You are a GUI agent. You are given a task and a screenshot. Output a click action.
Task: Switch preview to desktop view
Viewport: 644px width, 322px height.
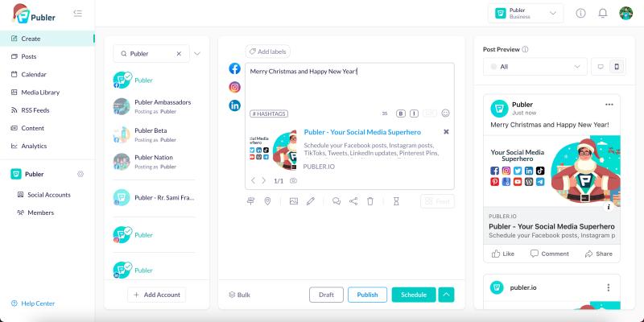pos(601,67)
